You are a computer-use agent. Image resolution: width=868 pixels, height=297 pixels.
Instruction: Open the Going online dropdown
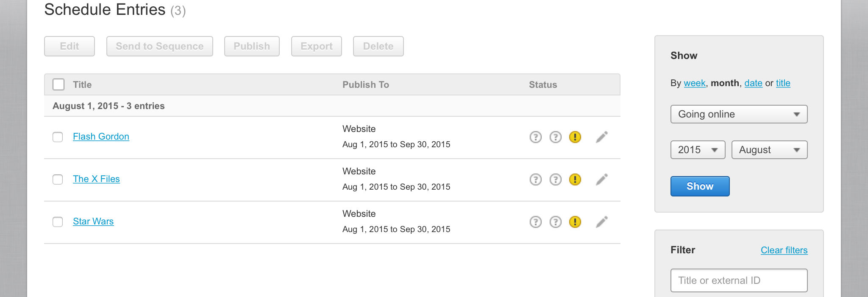(x=739, y=114)
